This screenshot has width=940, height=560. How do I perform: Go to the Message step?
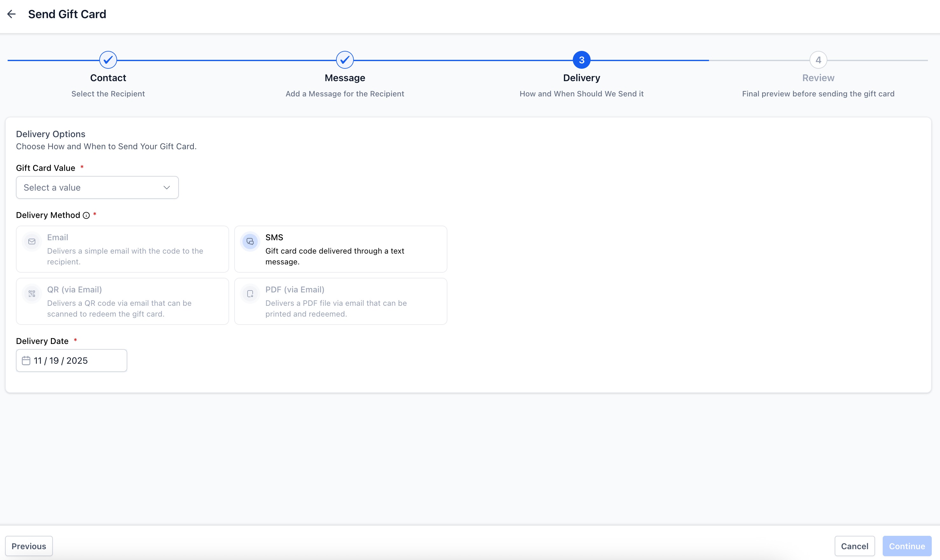coord(345,60)
